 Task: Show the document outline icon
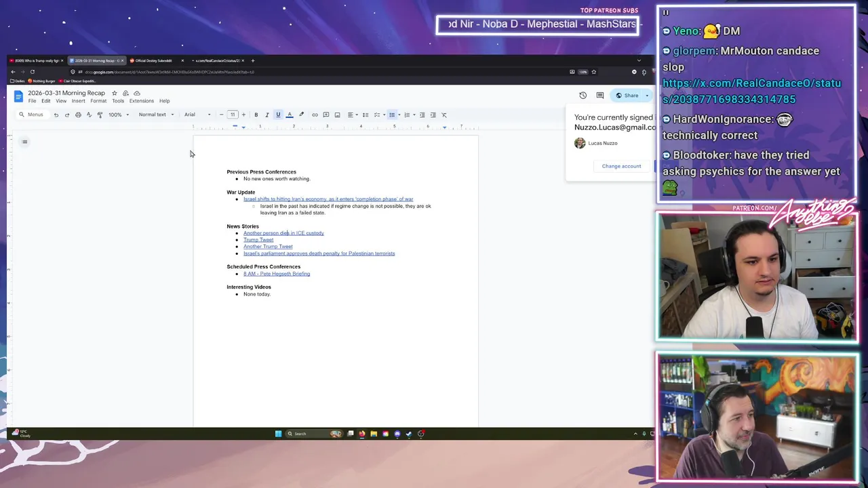(x=24, y=142)
